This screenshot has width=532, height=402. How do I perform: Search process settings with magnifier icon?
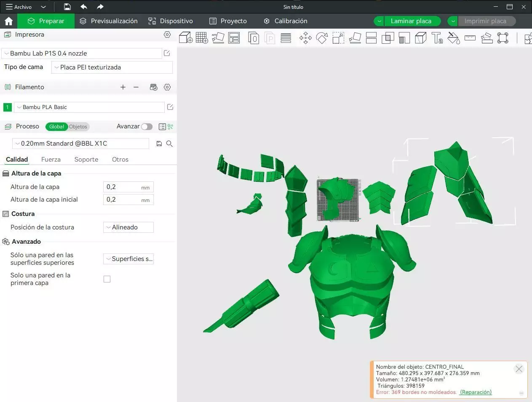point(169,144)
